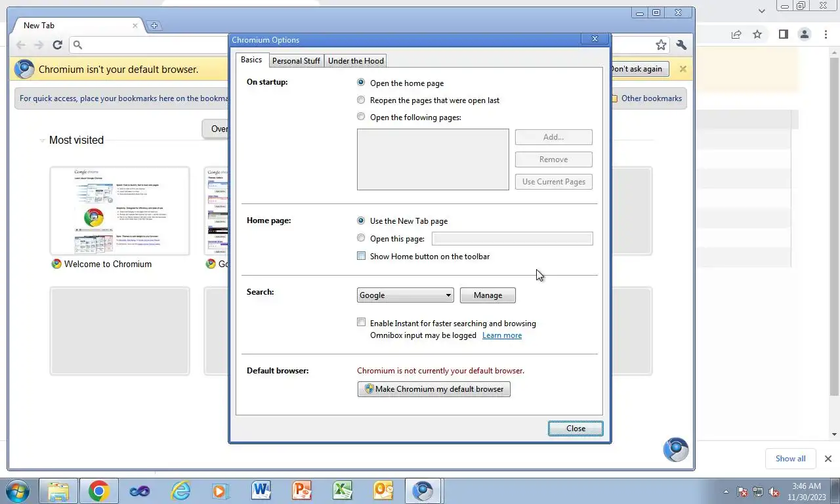Launch Outlook from the taskbar
The width and height of the screenshot is (840, 504).
pos(383,491)
